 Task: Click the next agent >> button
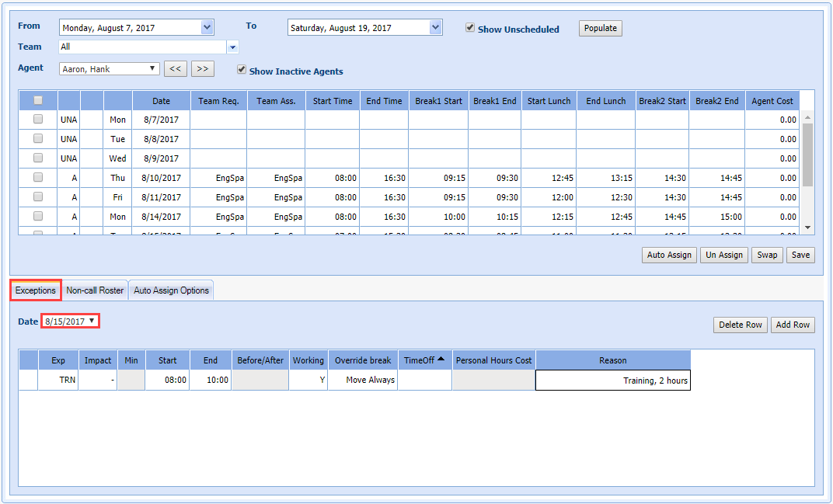(x=202, y=68)
